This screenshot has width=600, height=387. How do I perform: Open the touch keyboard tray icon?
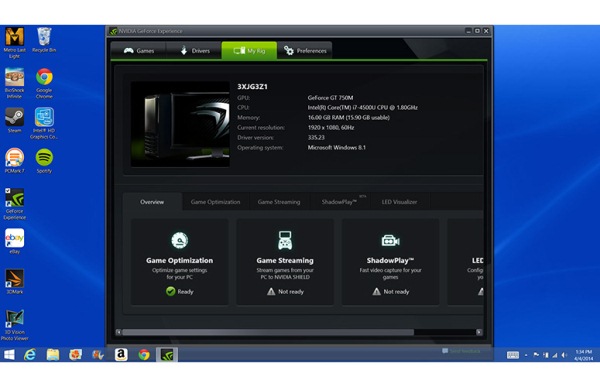pyautogui.click(x=513, y=355)
